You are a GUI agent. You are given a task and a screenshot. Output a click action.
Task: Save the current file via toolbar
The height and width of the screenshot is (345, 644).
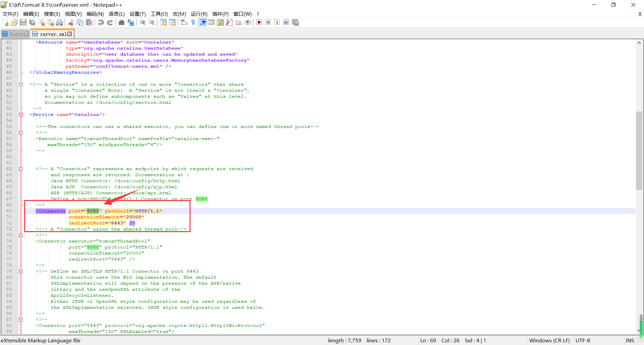(23, 22)
